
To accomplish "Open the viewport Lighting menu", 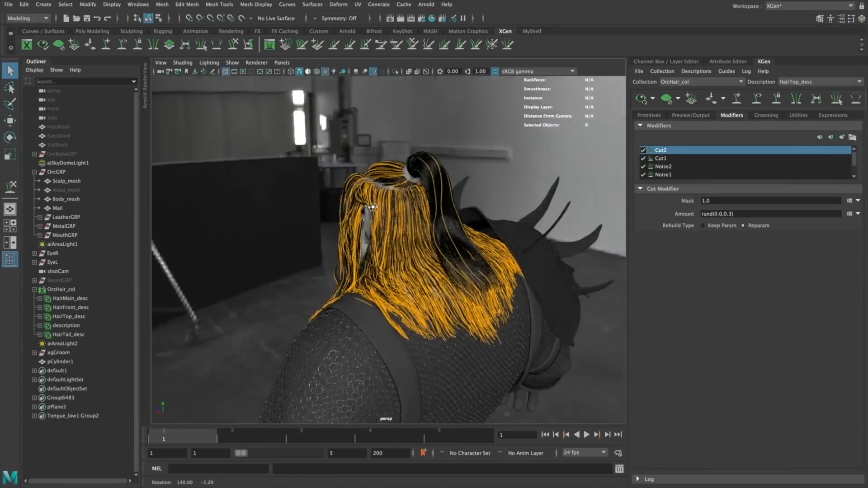I will point(209,63).
